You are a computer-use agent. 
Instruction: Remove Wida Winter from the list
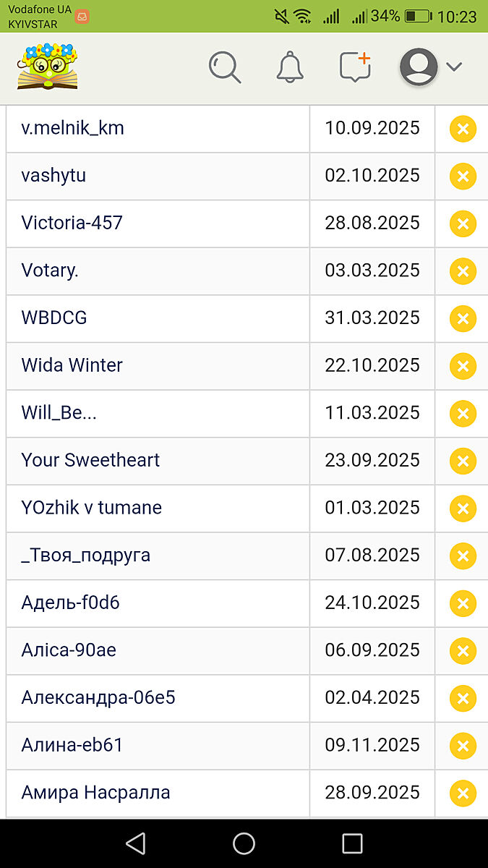463,366
